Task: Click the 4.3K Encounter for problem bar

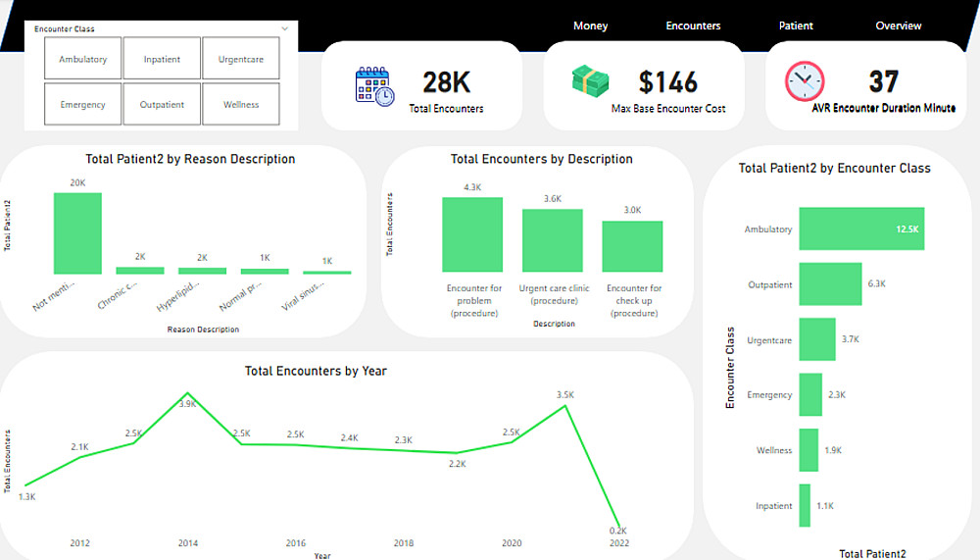Action: tap(472, 234)
